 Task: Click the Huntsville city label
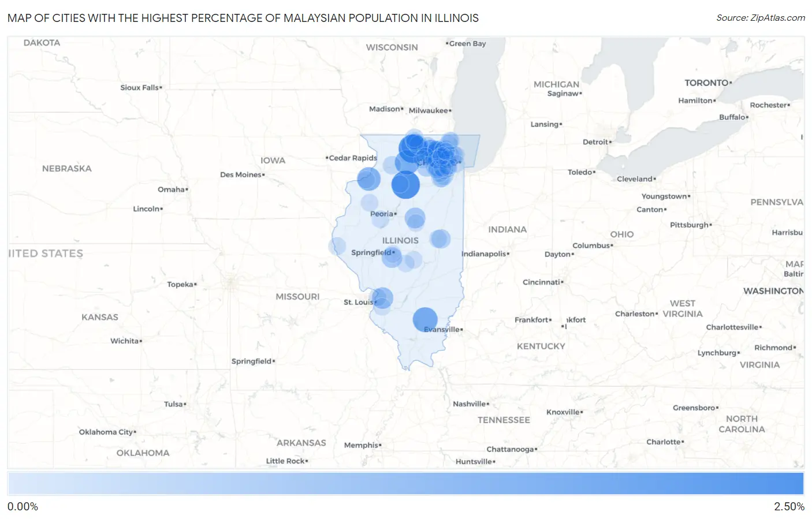click(x=475, y=461)
